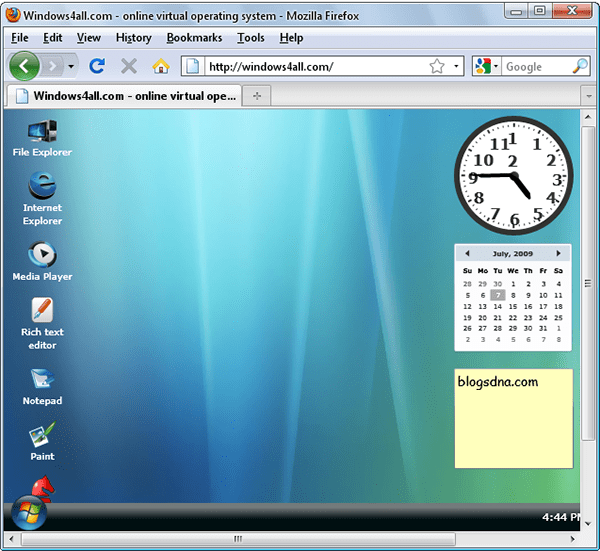The image size is (600, 551).
Task: Open the File menu
Action: coord(20,37)
